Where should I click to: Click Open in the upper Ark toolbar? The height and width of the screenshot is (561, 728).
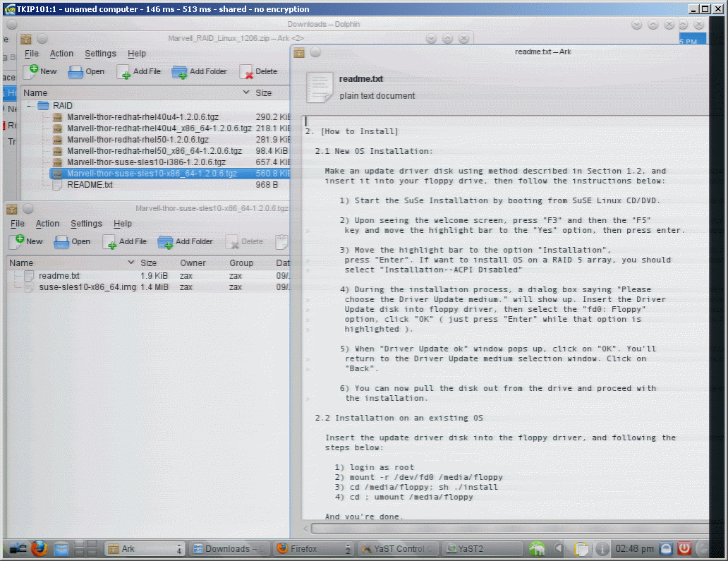(86, 71)
